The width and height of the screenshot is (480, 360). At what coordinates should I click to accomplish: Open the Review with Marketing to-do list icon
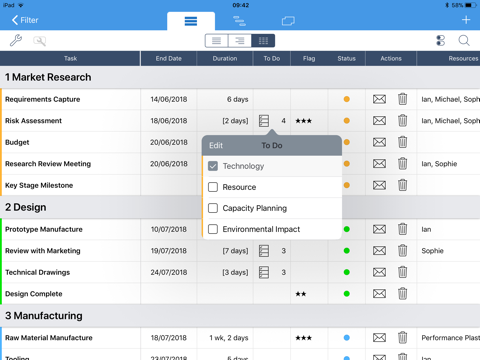coord(264,251)
